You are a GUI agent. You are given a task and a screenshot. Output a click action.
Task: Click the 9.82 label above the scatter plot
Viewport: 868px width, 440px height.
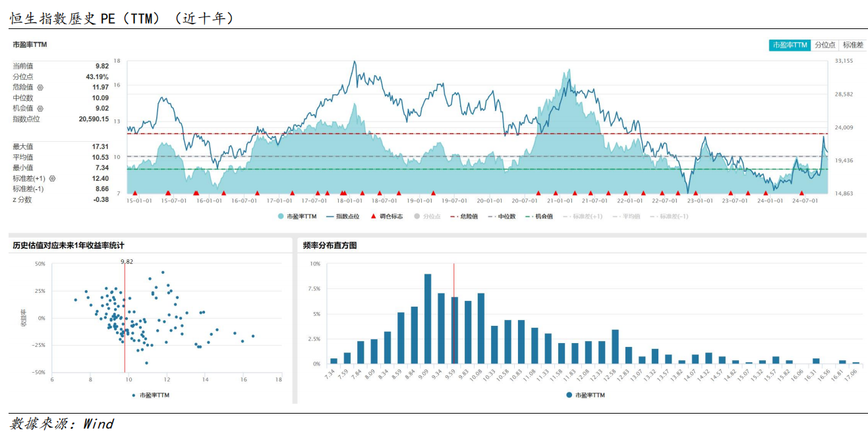(x=127, y=262)
